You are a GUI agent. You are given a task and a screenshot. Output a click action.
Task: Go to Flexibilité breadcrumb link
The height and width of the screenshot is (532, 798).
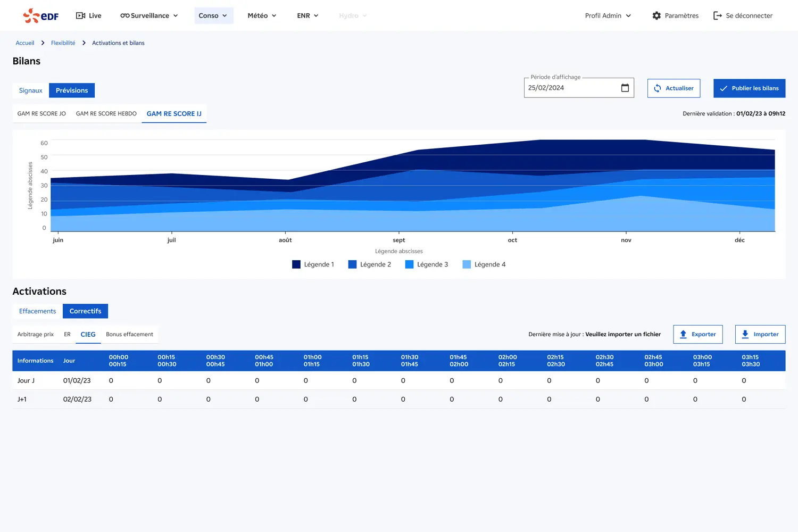tap(63, 43)
